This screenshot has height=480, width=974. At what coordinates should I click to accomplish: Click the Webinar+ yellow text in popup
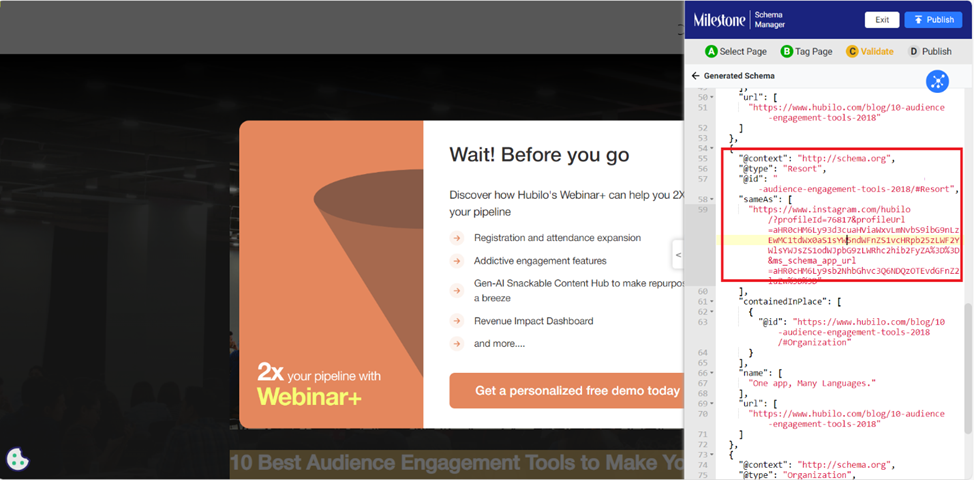point(309,396)
